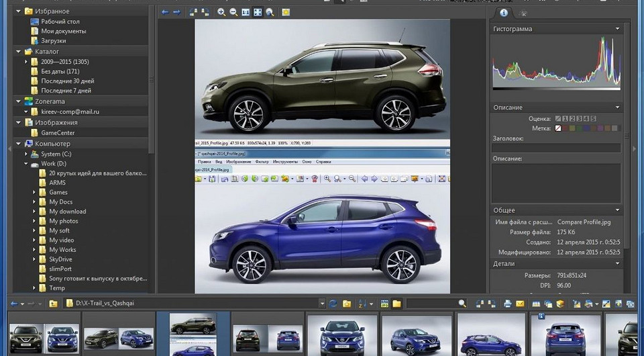Viewport: 644px width, 356px height.
Task: Set rating to 1
Action: [565, 119]
